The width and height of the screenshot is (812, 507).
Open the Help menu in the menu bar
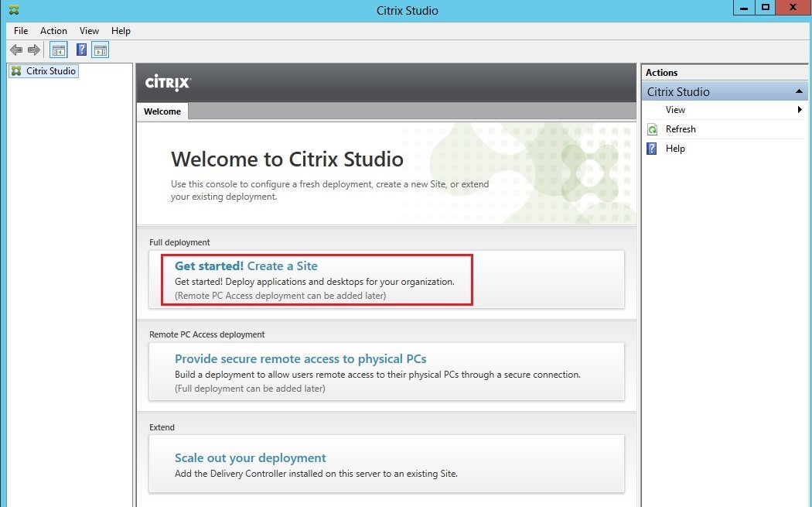point(121,31)
